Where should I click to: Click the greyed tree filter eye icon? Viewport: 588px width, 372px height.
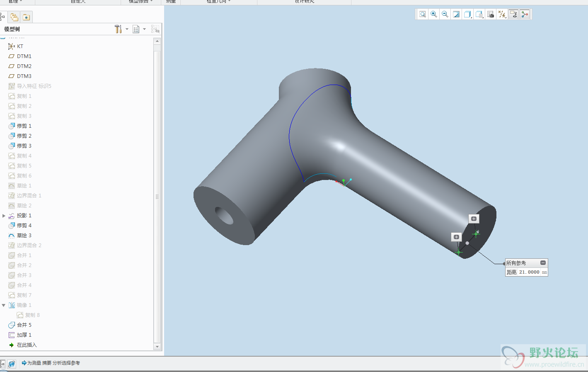pos(155,29)
